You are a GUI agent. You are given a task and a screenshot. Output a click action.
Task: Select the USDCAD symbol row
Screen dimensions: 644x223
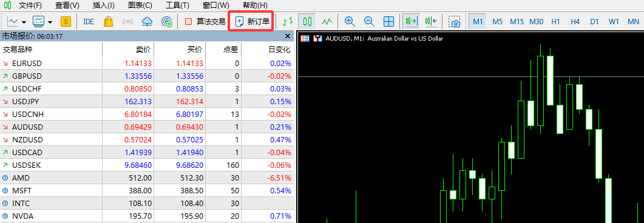tap(147, 153)
